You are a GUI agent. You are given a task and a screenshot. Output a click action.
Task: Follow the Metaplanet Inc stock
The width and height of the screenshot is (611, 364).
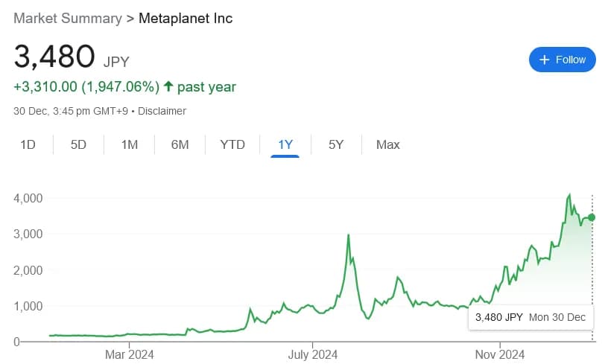[x=563, y=60]
